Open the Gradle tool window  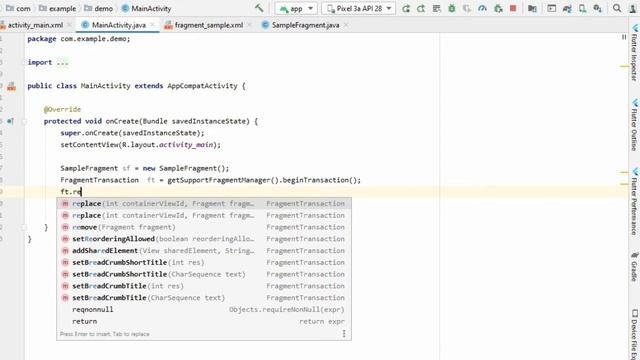point(634,267)
